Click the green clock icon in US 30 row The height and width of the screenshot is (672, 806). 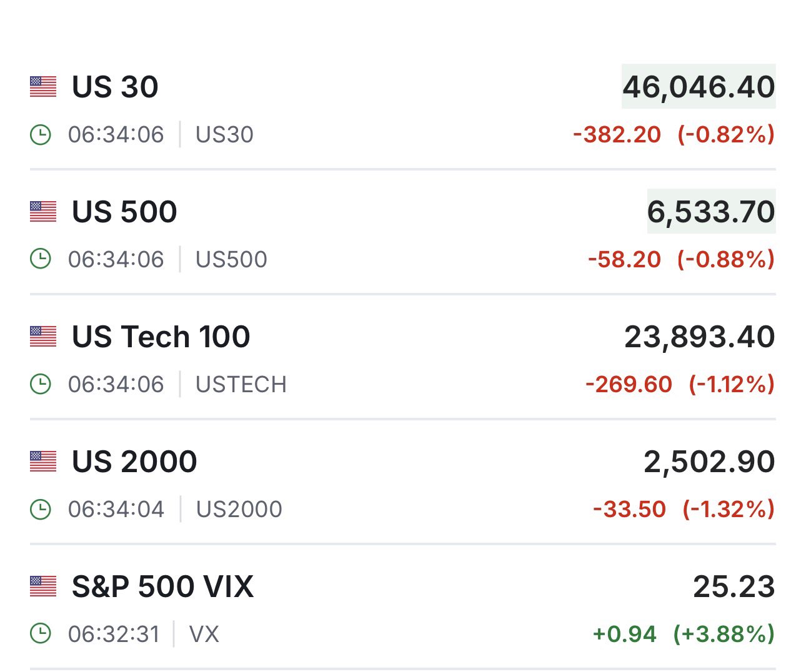[41, 134]
